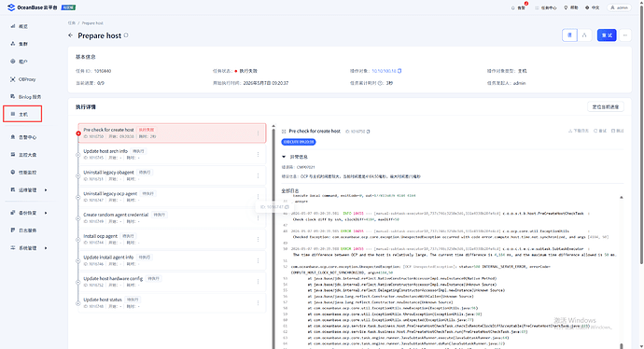Click the 性能监控 performance monitoring sidebar icon

pos(13,173)
